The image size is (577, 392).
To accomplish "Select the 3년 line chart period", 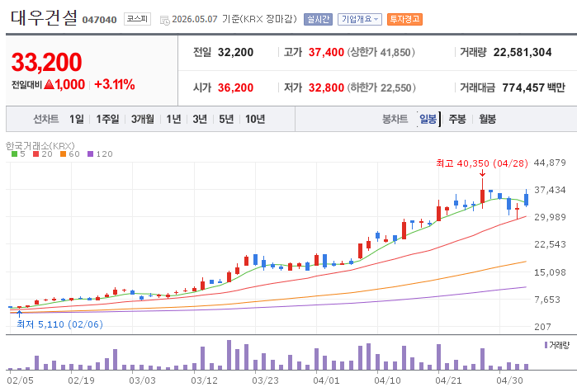I will pyautogui.click(x=200, y=119).
